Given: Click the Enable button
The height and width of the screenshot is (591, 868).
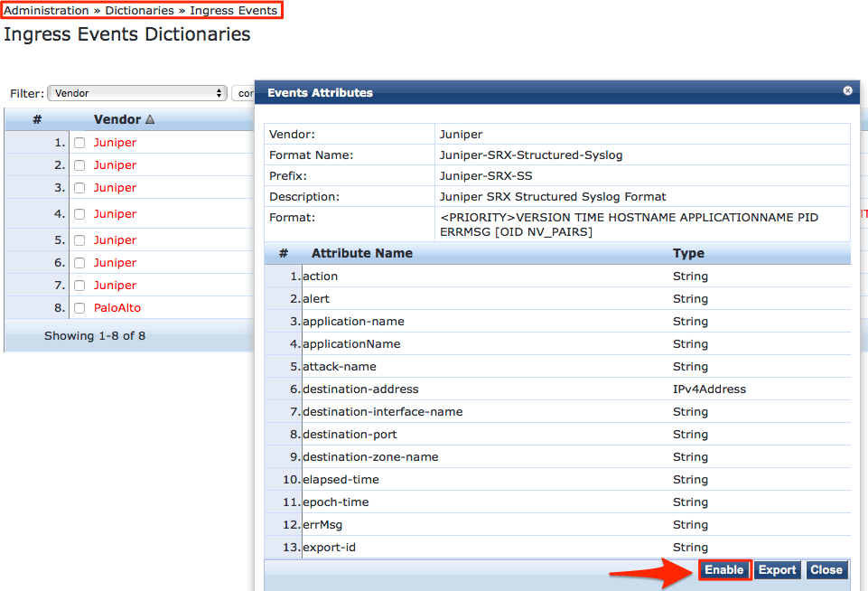Looking at the screenshot, I should (x=724, y=570).
